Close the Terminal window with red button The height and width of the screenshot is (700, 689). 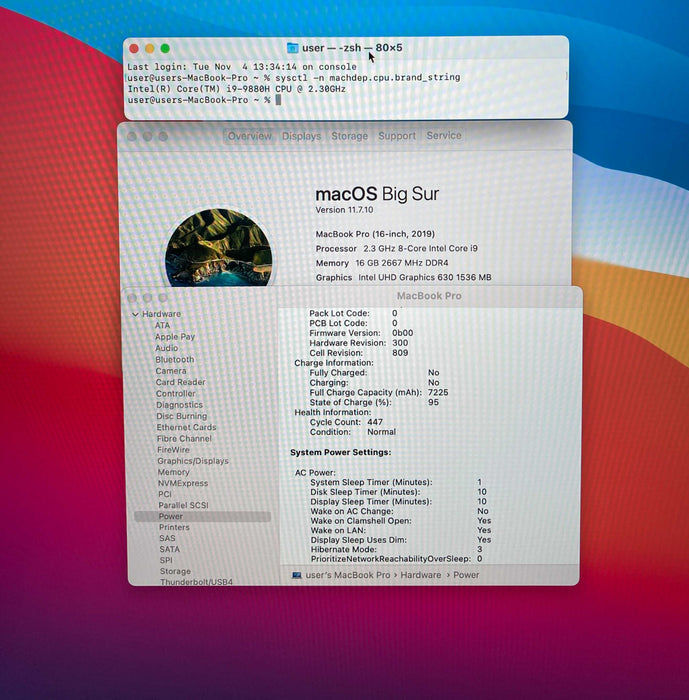[134, 48]
